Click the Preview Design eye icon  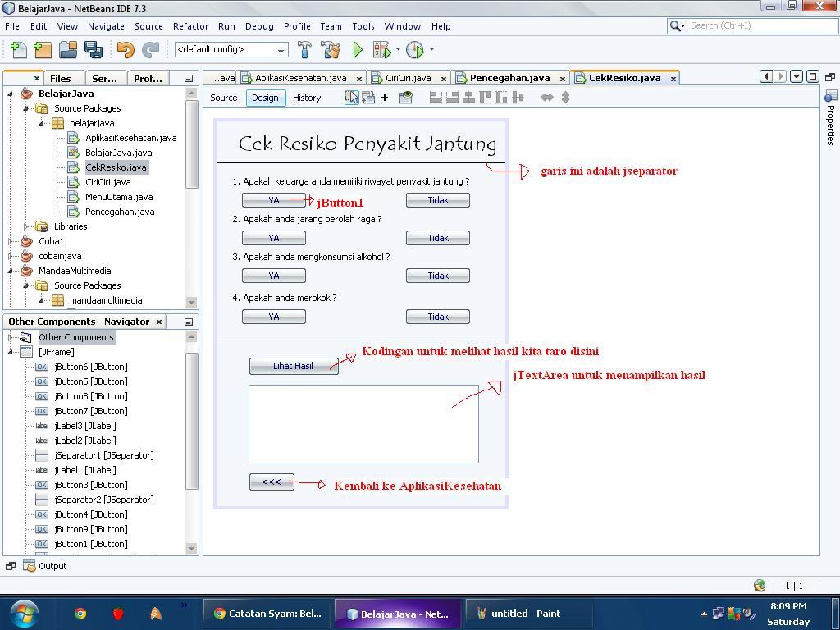tap(406, 98)
